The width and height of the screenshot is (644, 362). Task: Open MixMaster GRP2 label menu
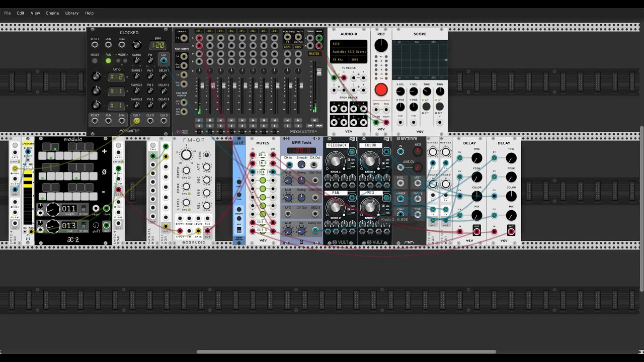pyautogui.click(x=298, y=47)
